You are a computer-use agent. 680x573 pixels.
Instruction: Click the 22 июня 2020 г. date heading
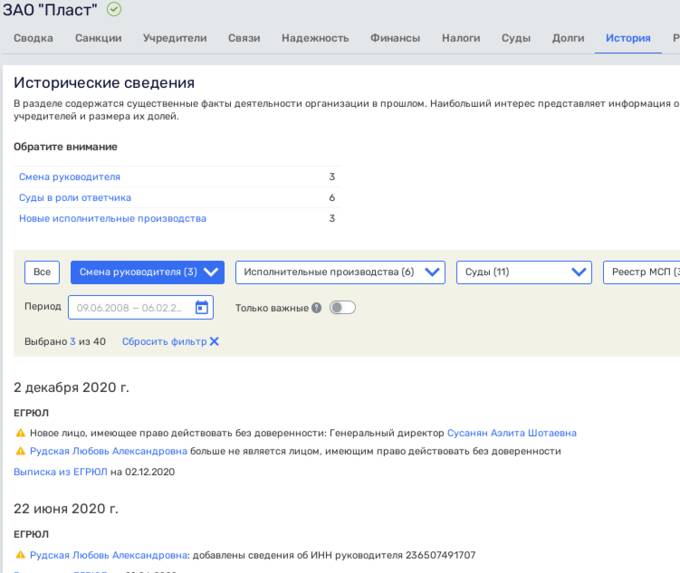66,508
